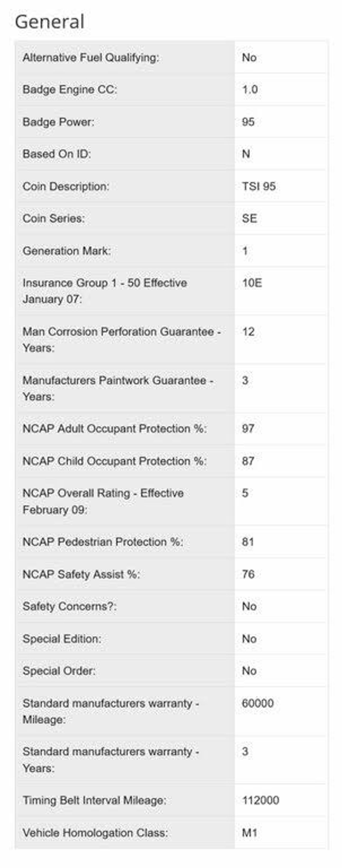Select the Alternative Fuel Qualifying label
Viewport: 342px width, 868px height.
tap(90, 58)
